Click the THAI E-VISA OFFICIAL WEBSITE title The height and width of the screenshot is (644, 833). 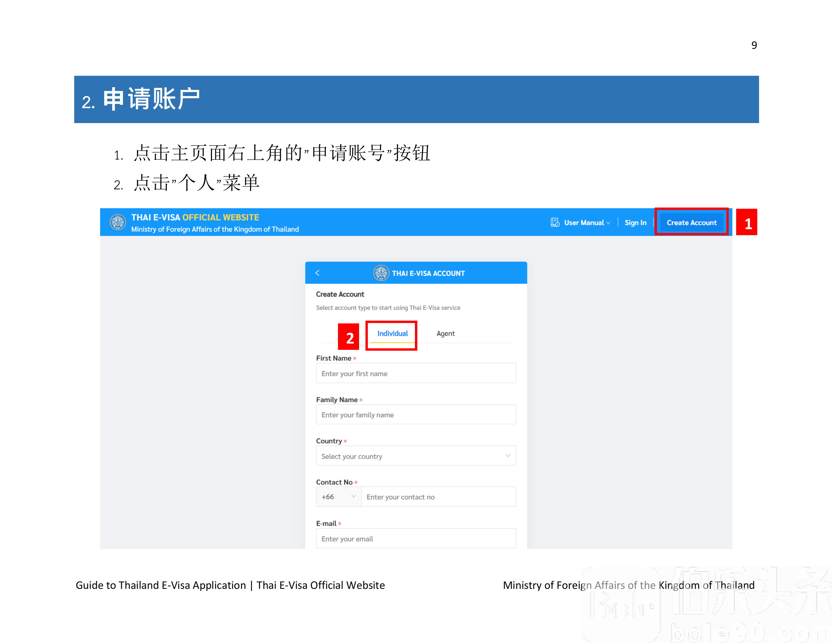coord(195,217)
